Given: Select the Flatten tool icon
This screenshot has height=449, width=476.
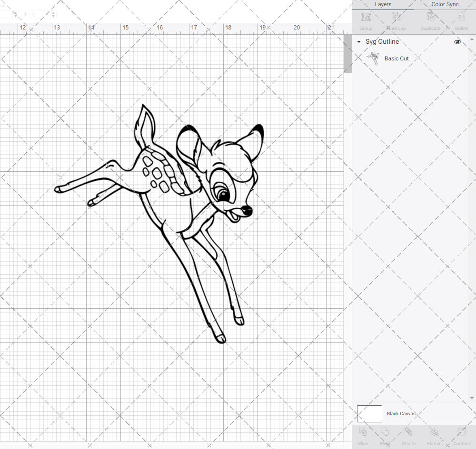Looking at the screenshot, I should (435, 432).
